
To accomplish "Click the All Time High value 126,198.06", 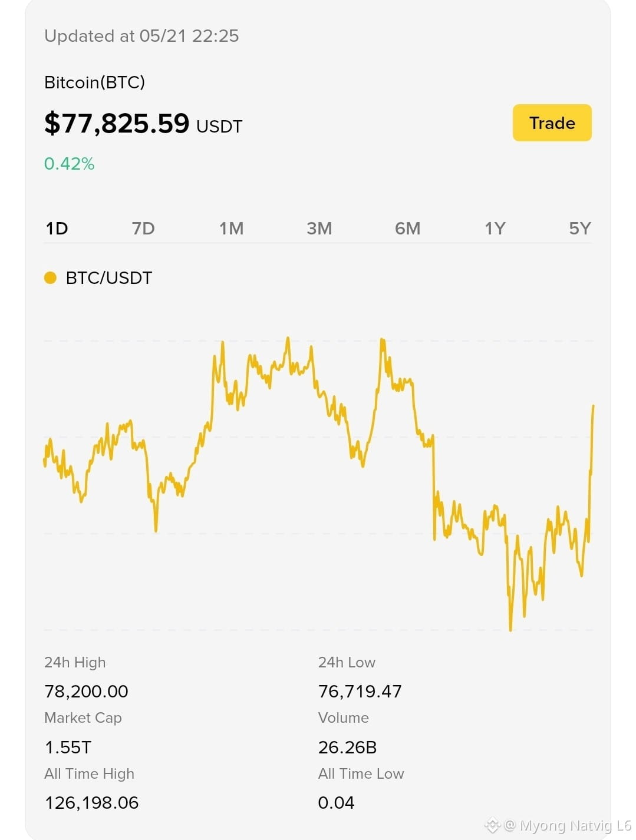I will click(91, 803).
